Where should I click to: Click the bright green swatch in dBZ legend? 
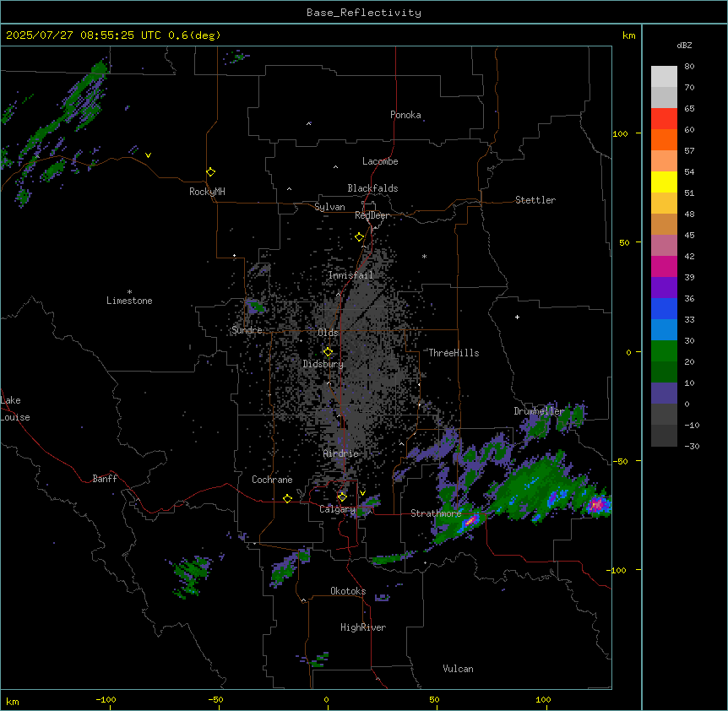pos(664,351)
